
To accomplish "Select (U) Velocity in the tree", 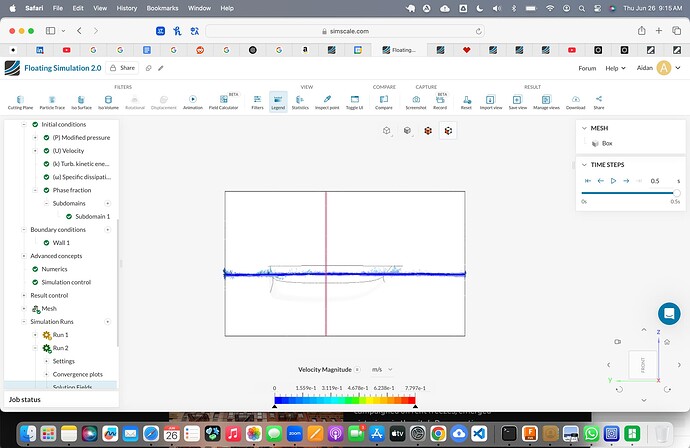I will tap(68, 151).
